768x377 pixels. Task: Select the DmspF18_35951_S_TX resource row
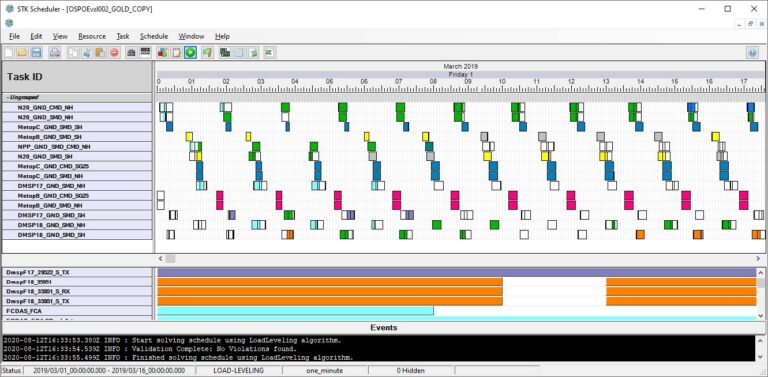click(x=77, y=301)
